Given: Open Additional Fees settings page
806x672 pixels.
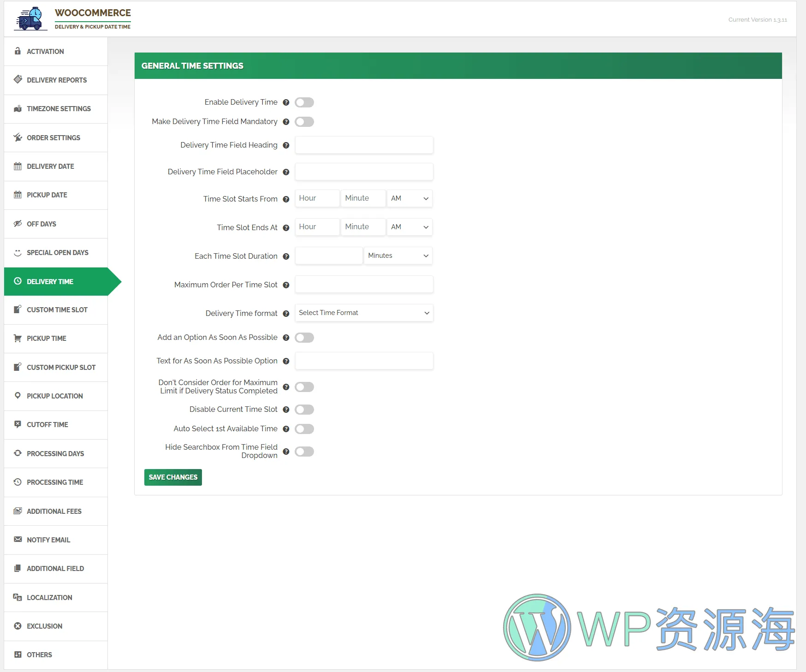Looking at the screenshot, I should pos(54,511).
